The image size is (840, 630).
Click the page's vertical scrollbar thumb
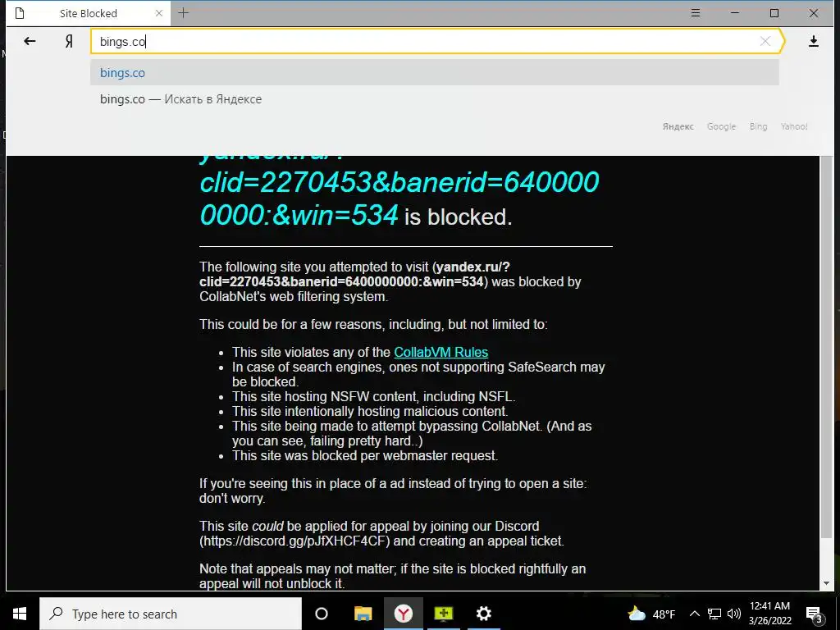(x=826, y=347)
